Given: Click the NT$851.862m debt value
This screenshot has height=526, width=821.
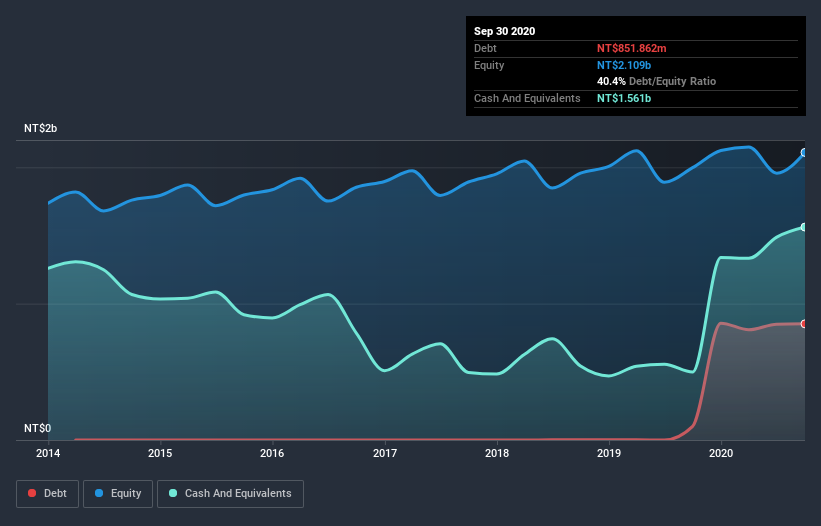Looking at the screenshot, I should click(x=631, y=48).
